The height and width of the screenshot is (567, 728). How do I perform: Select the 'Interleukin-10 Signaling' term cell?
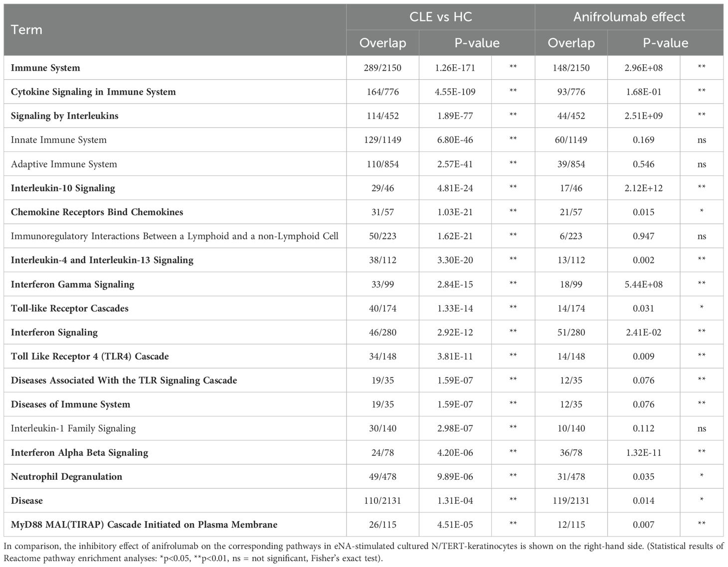(x=63, y=188)
